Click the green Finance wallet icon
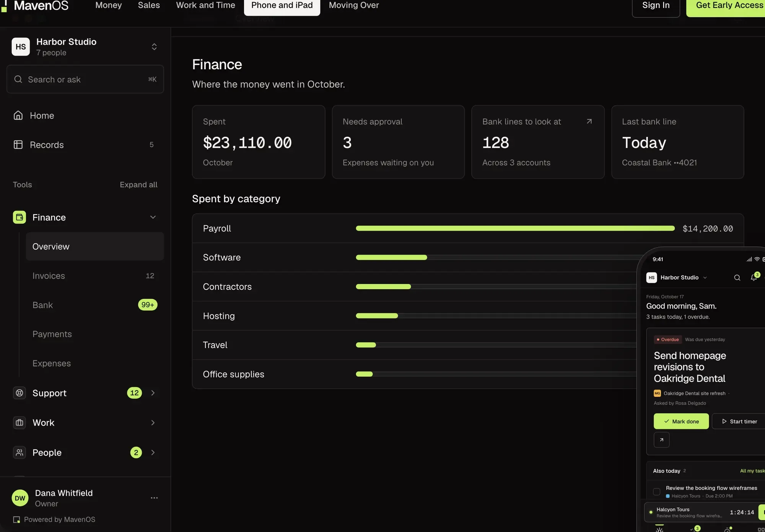The height and width of the screenshot is (532, 765). pos(20,217)
